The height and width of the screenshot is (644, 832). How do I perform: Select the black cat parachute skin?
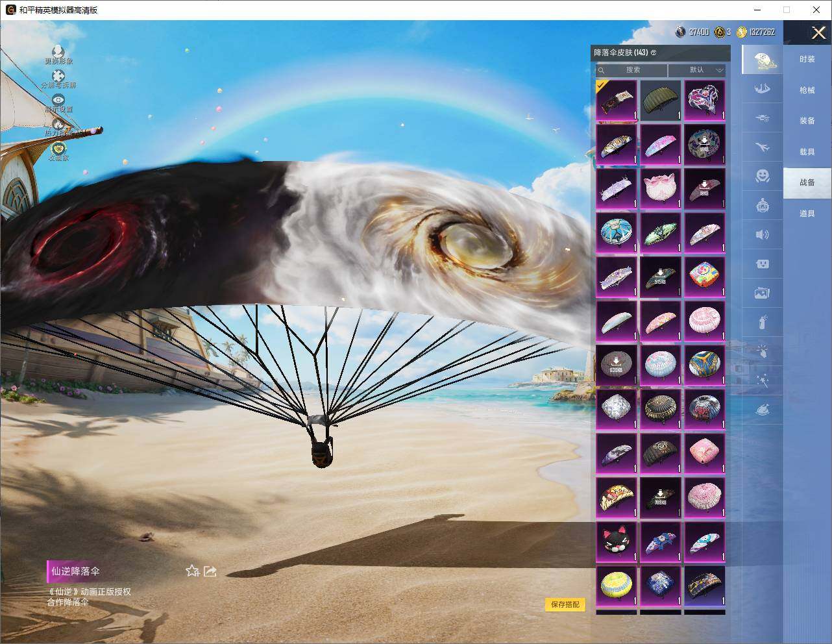(617, 542)
